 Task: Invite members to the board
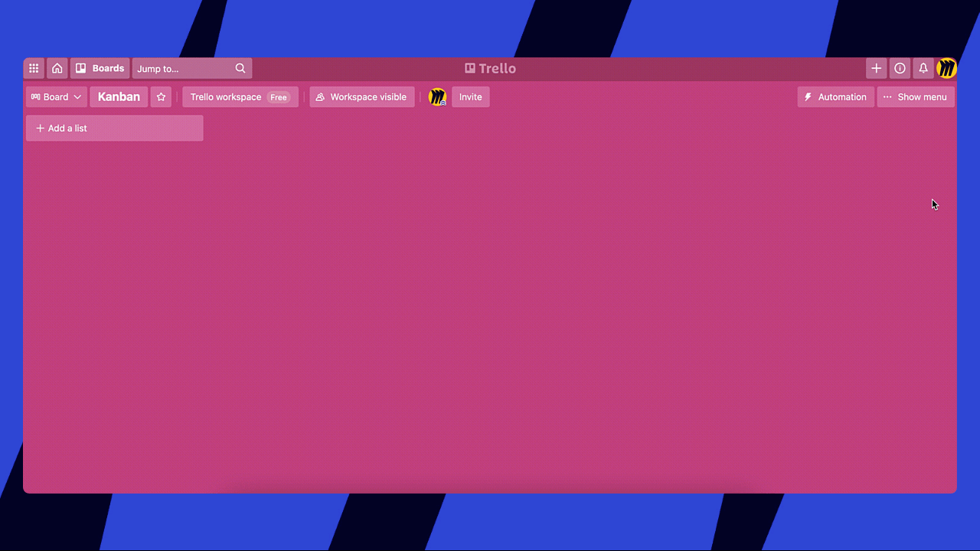[x=470, y=96]
